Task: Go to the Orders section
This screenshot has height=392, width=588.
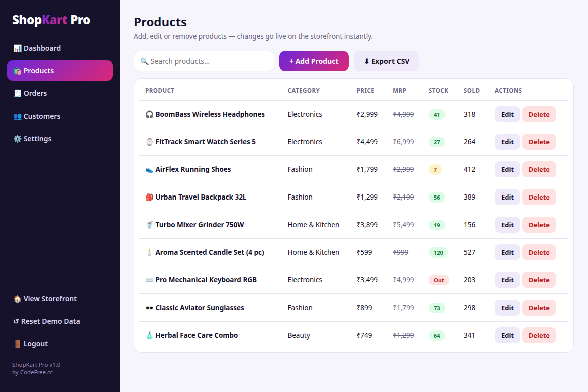Action: [x=60, y=93]
